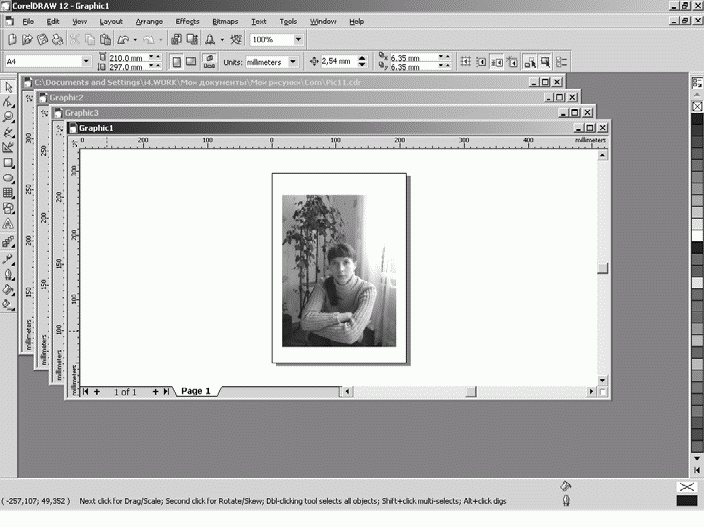The image size is (704, 527).
Task: Click the Open file toolbar icon
Action: click(27, 40)
